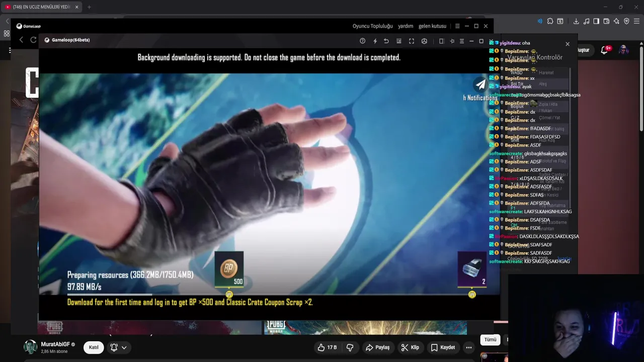Open a new browser tab
This screenshot has height=362, width=644.
coord(89,7)
